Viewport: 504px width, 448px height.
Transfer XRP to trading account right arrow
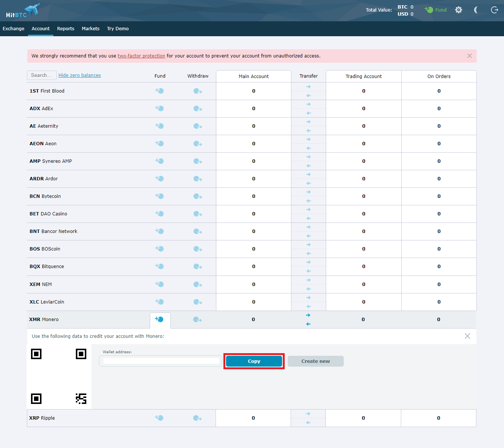(x=308, y=414)
